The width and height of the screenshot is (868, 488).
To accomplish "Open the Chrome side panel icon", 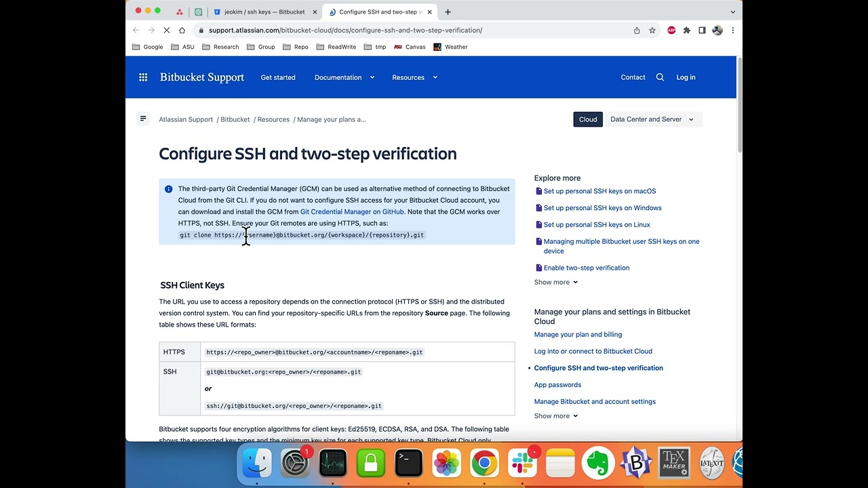I will (x=702, y=30).
